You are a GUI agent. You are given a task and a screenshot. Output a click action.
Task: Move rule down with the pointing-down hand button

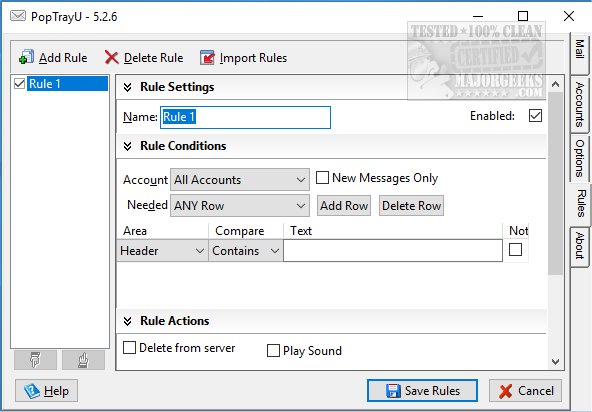pyautogui.click(x=35, y=360)
